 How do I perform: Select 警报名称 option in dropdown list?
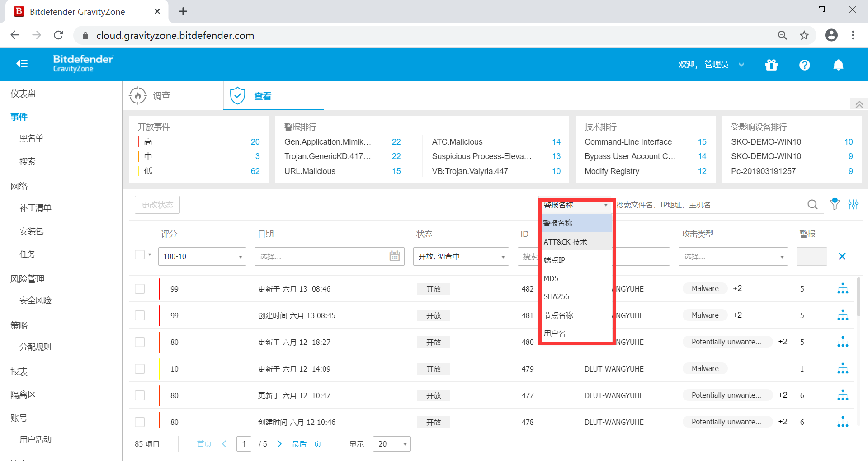click(x=576, y=223)
